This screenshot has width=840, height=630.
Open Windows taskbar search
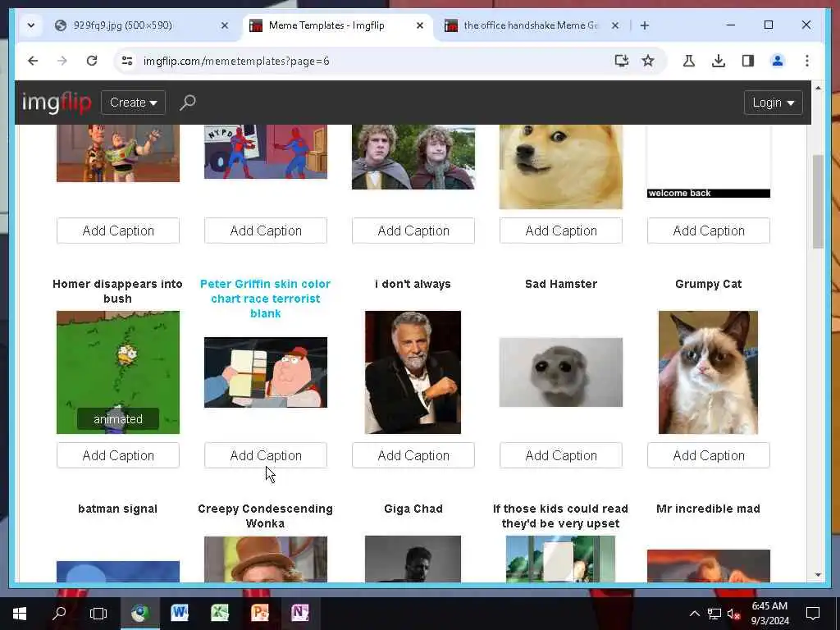coord(59,613)
